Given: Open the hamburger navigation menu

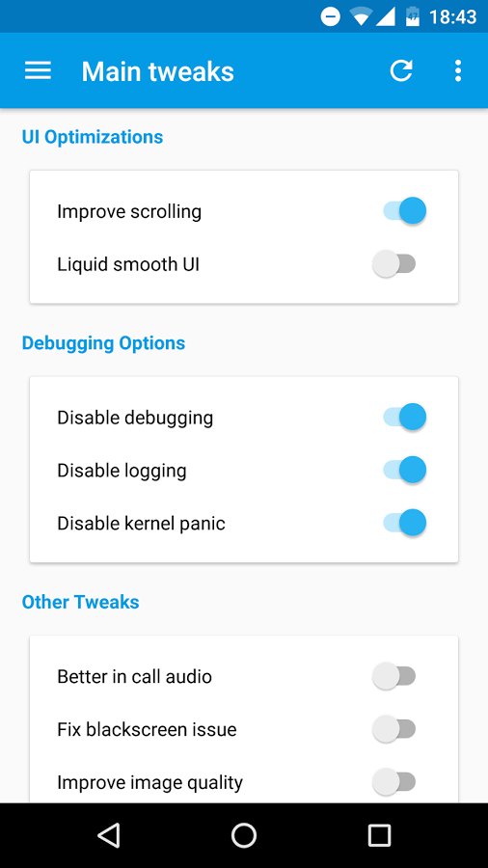Looking at the screenshot, I should tap(38, 70).
